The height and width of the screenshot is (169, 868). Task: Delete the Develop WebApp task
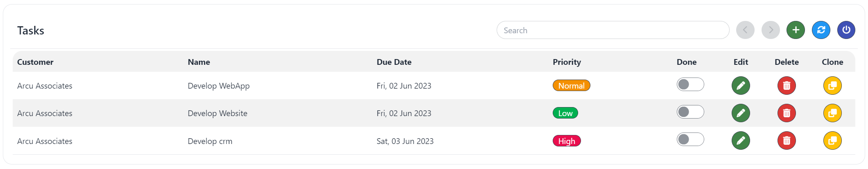tap(787, 86)
